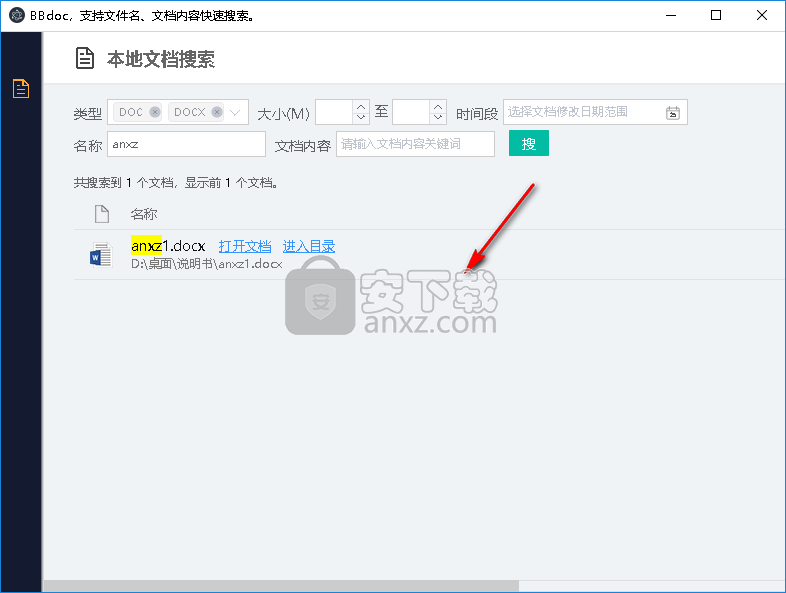The image size is (786, 593).
Task: Open the modification date range picker
Action: tap(595, 112)
